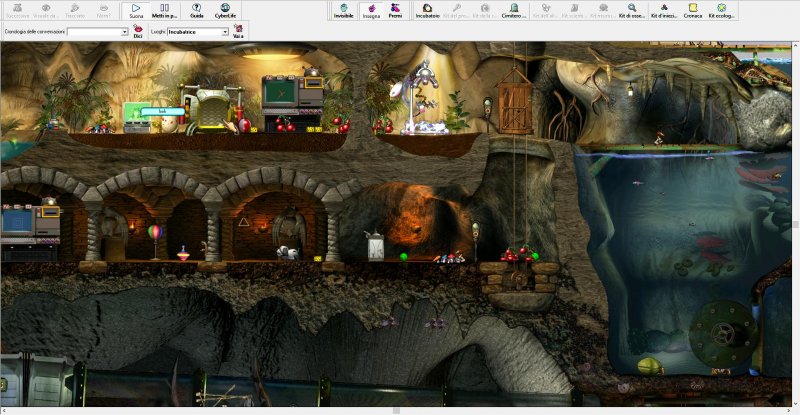800x415 pixels.
Task: Click the horizontal scrollbar left arrow
Action: pyautogui.click(x=4, y=410)
